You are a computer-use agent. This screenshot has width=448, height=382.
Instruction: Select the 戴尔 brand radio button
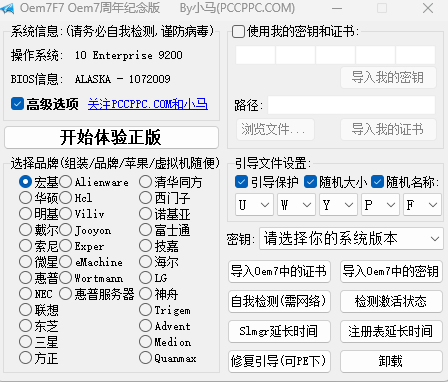coord(25,230)
